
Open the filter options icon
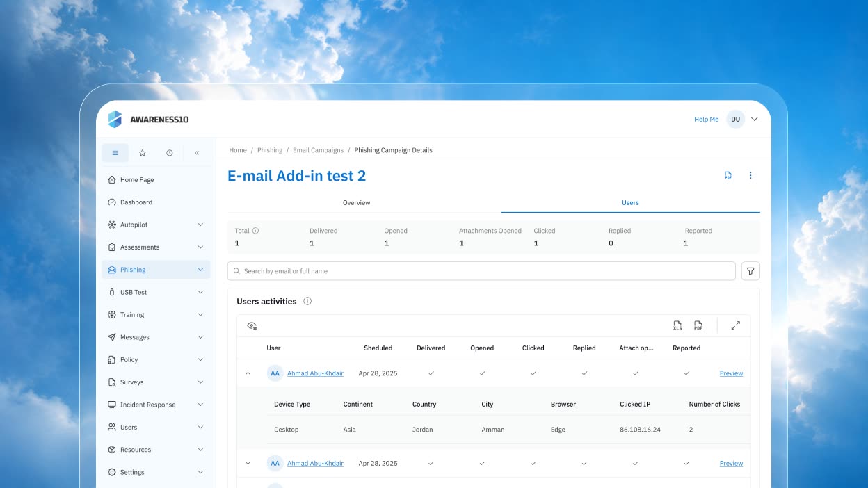[750, 271]
